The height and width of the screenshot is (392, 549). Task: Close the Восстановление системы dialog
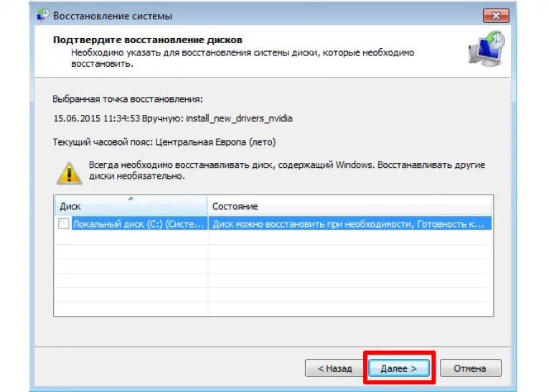pos(496,15)
